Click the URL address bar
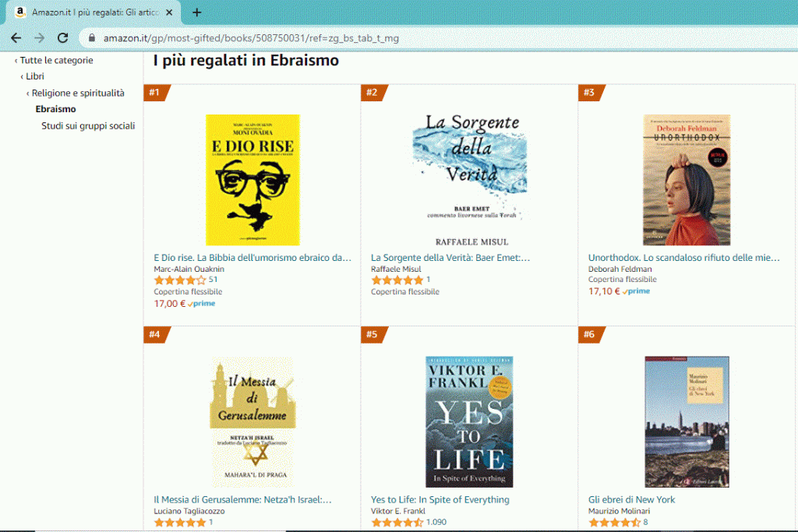This screenshot has height=532, width=798. (x=390, y=37)
